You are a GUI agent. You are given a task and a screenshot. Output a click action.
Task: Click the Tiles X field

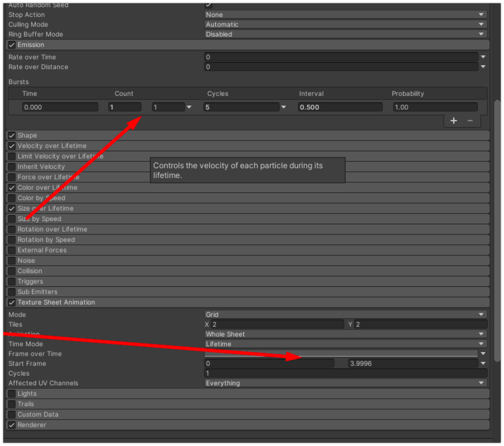[277, 324]
